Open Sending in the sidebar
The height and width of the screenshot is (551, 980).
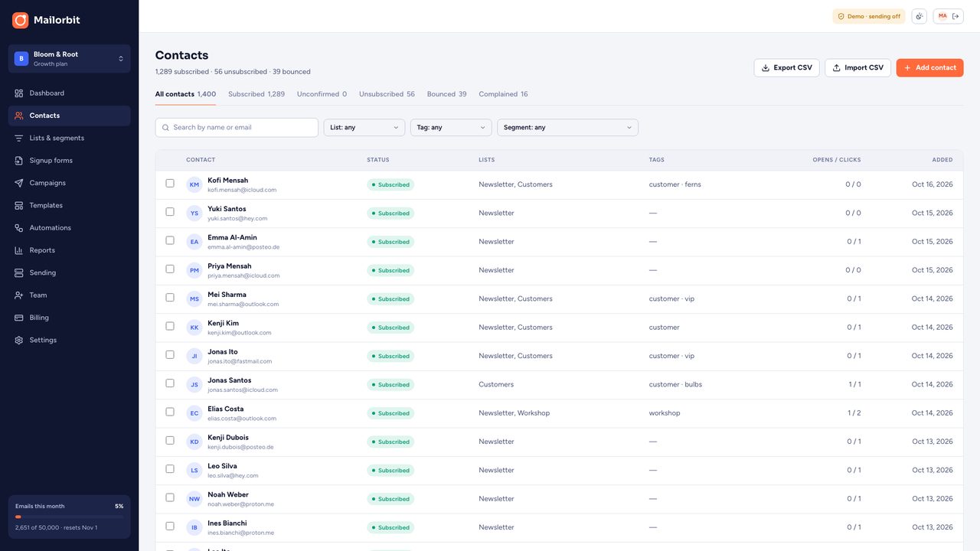pos(69,272)
